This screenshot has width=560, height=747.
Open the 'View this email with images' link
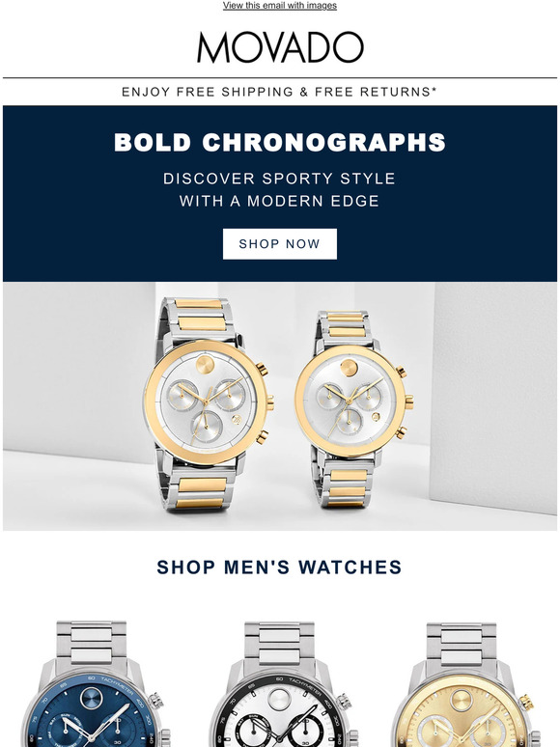[280, 5]
